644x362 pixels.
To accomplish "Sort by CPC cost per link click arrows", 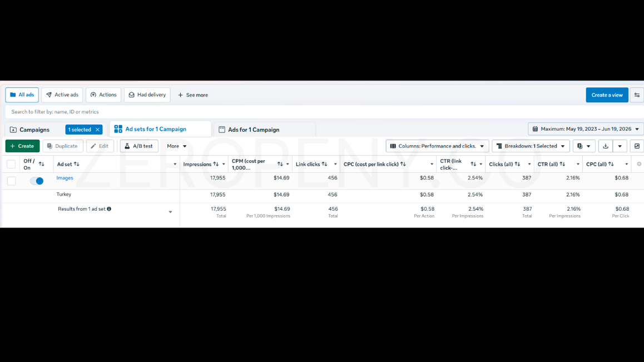I will click(403, 165).
